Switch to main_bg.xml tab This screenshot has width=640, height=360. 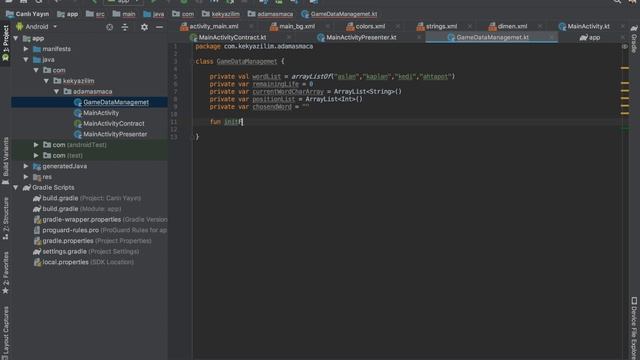click(296, 26)
